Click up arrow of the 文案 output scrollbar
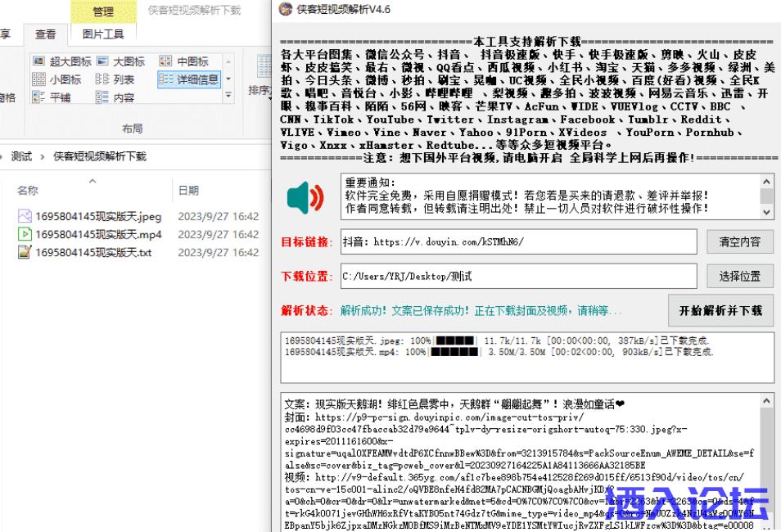Screen dimensions: 781x532 pyautogui.click(x=766, y=400)
